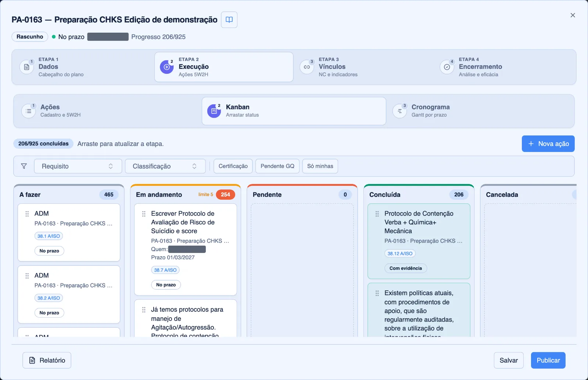The height and width of the screenshot is (380, 588).
Task: Click the Concluída count 206 badge
Action: (x=459, y=195)
